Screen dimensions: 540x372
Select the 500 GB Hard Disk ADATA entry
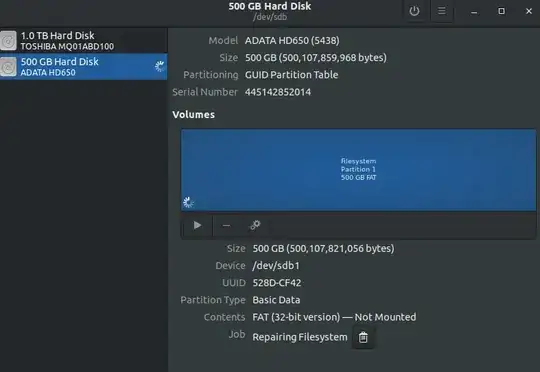tap(83, 67)
